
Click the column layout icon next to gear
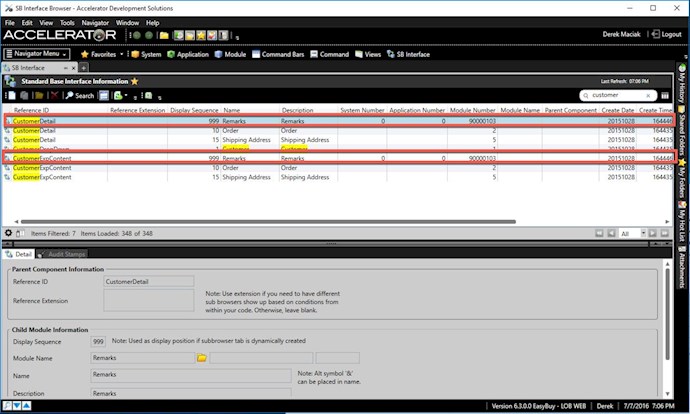[x=20, y=233]
